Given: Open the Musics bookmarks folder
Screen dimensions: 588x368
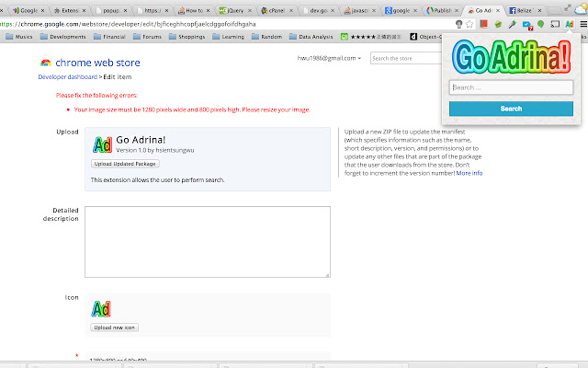Looking at the screenshot, I should [19, 37].
